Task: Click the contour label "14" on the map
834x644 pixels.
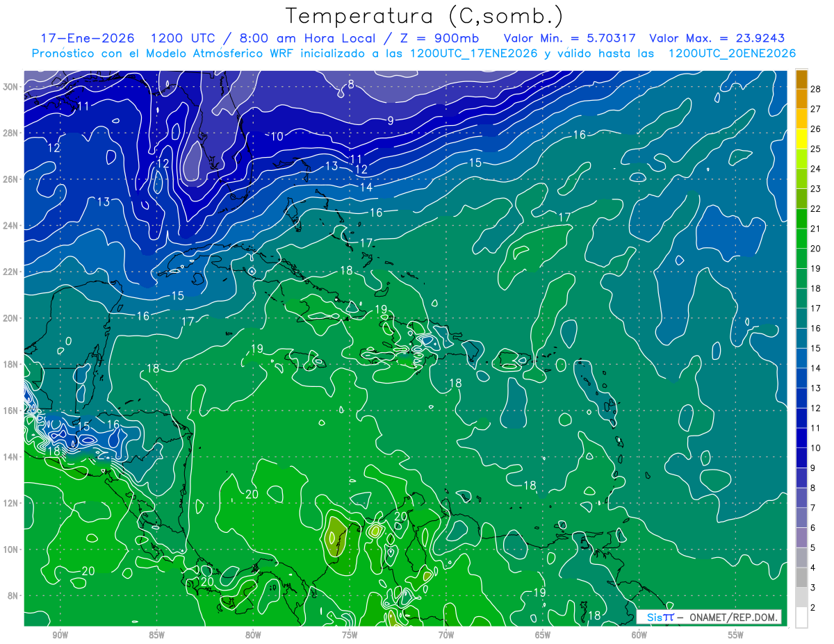Action: pos(366,188)
